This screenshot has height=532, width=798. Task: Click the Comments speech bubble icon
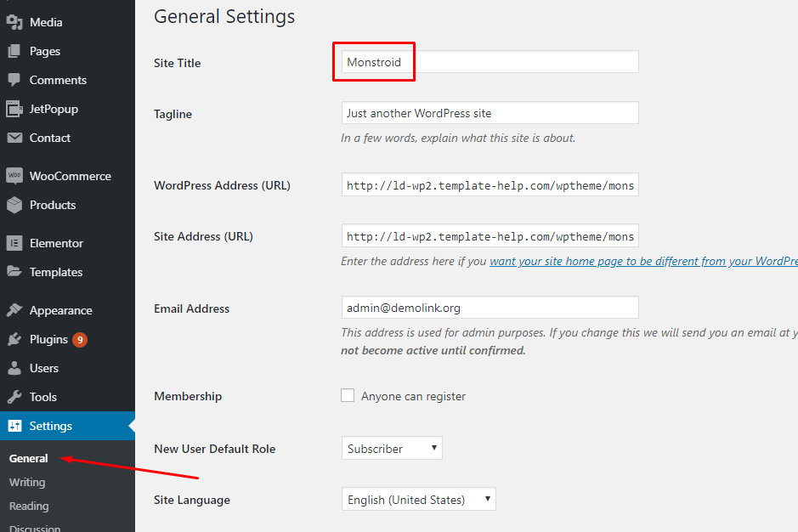coord(14,80)
